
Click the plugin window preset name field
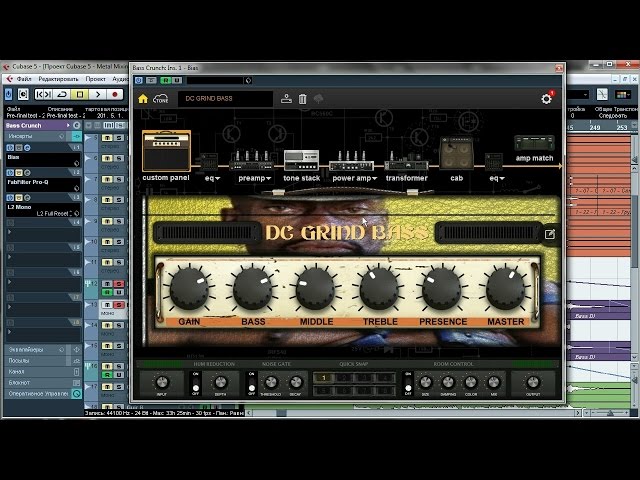click(215, 80)
